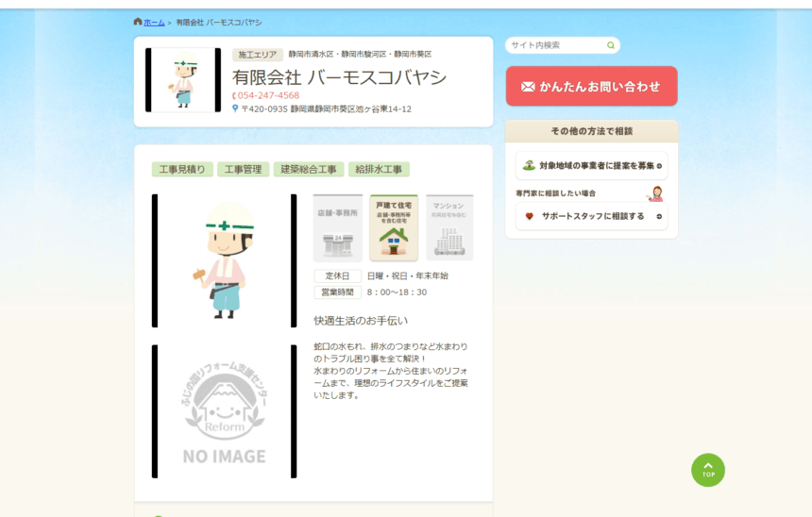Viewport: 812px width, 517px height.
Task: Select the 工事管理 tag
Action: 243,170
